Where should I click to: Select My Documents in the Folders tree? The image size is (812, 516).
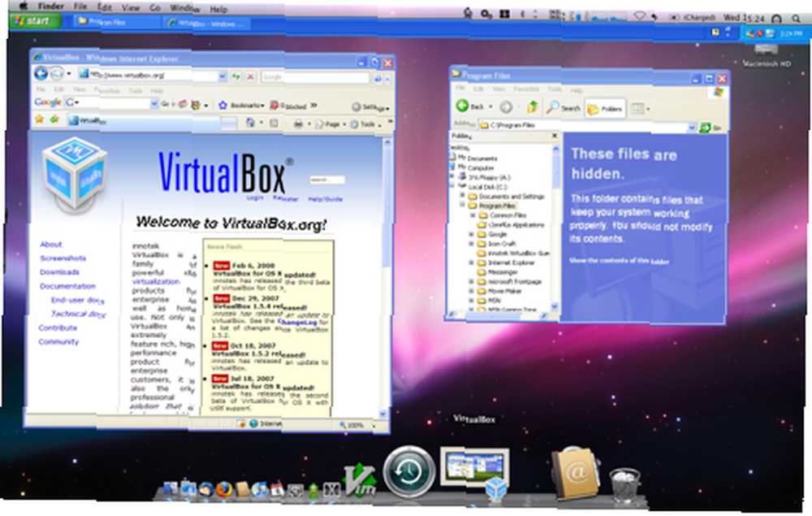pyautogui.click(x=477, y=158)
